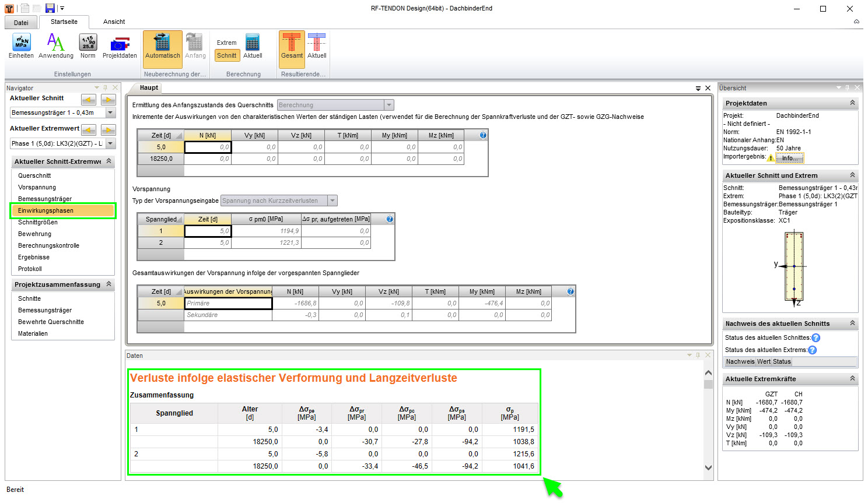Pin the Daten panel
Viewport: 868px width, 503px height.
coord(698,356)
